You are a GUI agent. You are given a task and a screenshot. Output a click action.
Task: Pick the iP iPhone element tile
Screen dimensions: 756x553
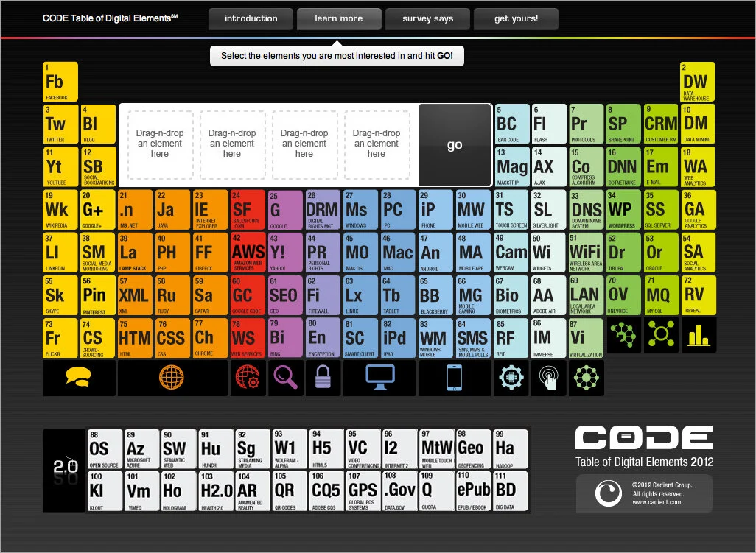[x=435, y=210]
